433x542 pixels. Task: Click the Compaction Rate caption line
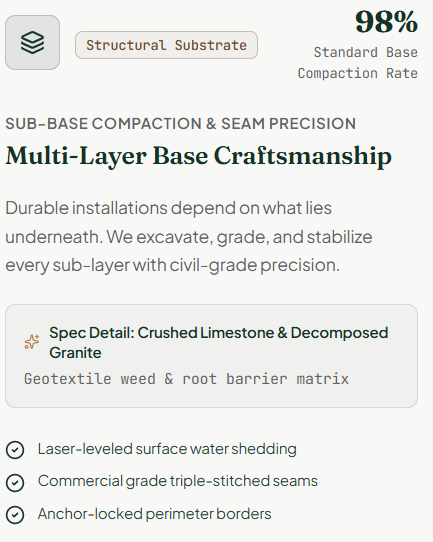(358, 73)
